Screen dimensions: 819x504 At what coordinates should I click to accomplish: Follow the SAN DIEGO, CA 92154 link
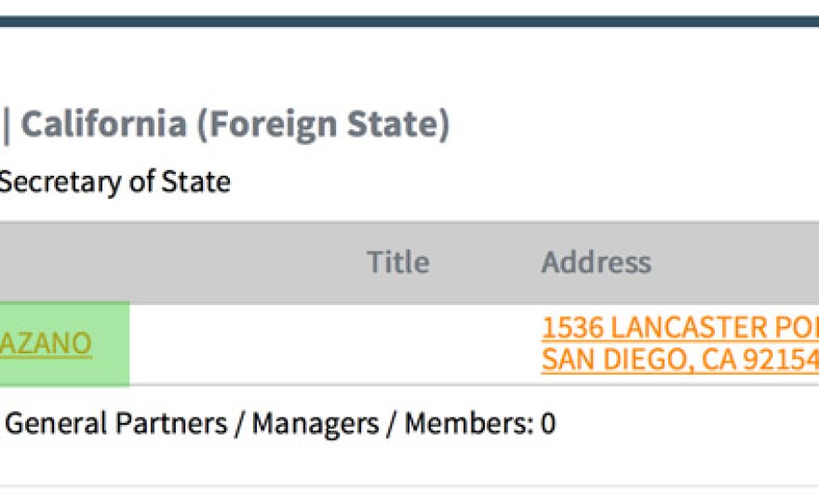680,360
